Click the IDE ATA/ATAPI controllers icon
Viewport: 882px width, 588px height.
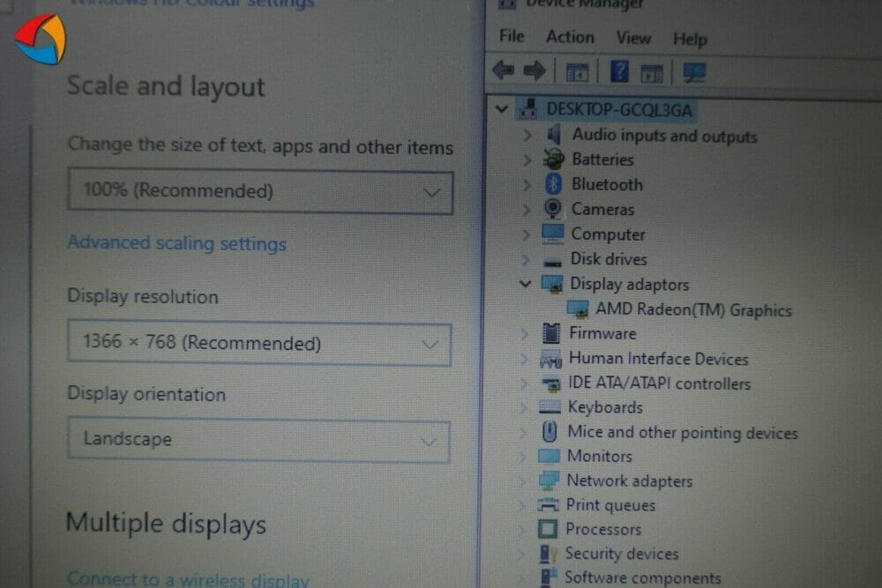tap(550, 384)
